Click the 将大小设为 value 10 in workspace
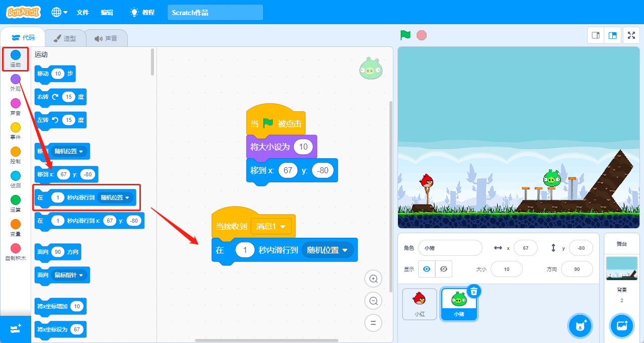The height and width of the screenshot is (343, 644). [x=303, y=147]
